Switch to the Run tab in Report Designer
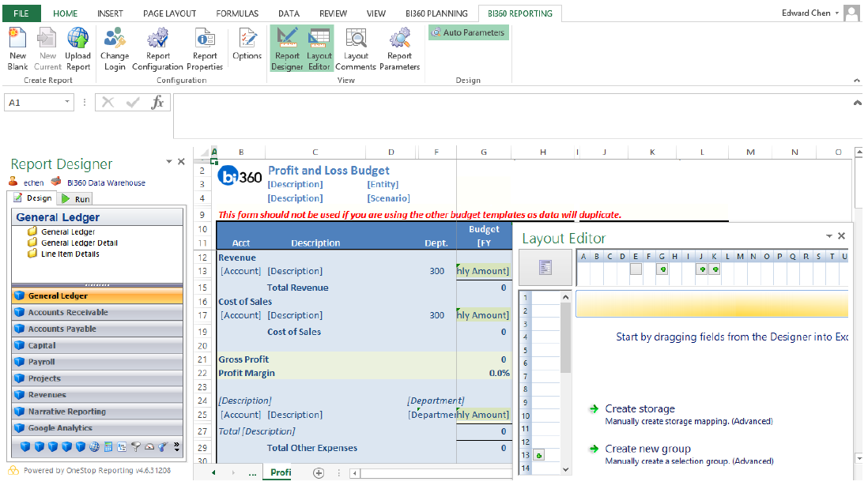The height and width of the screenshot is (489, 868). [x=77, y=198]
